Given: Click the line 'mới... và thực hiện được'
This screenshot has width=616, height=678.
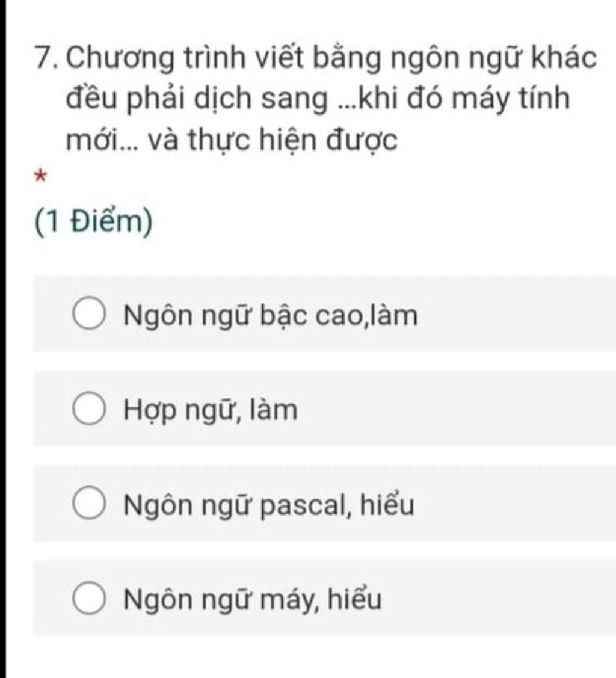Looking at the screenshot, I should pos(231,140).
